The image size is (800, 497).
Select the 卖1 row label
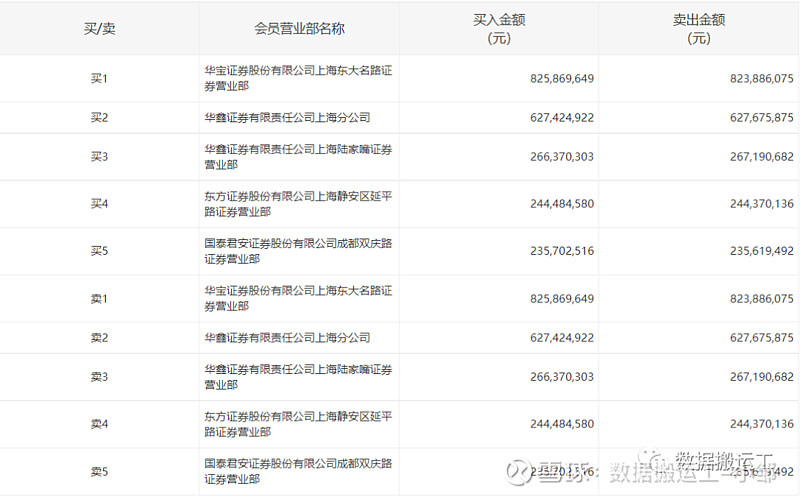tap(99, 299)
